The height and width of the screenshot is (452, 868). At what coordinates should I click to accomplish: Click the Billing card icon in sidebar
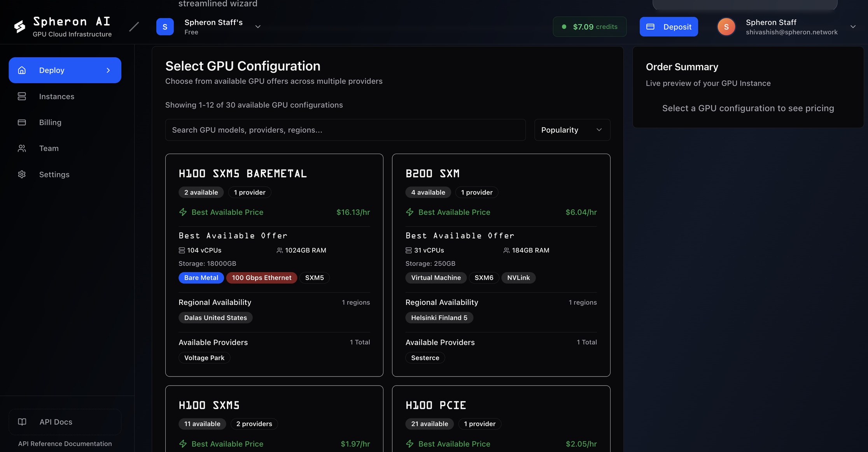pyautogui.click(x=22, y=123)
